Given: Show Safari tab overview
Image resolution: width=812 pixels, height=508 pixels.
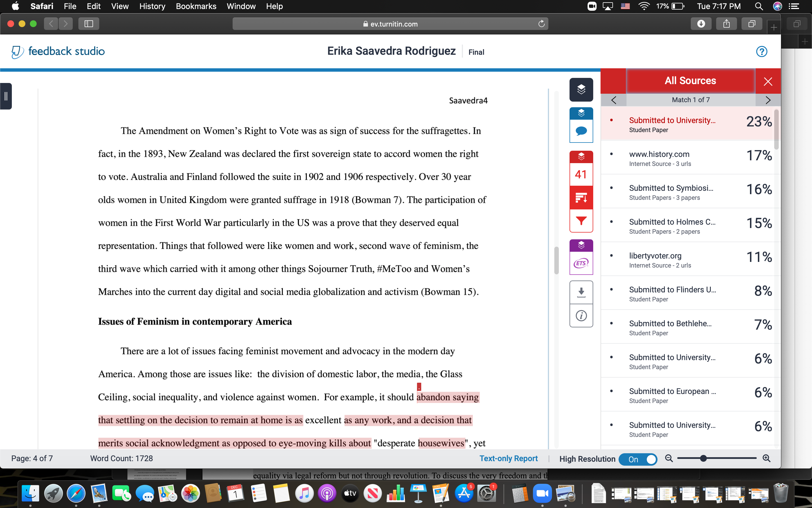Looking at the screenshot, I should click(752, 24).
